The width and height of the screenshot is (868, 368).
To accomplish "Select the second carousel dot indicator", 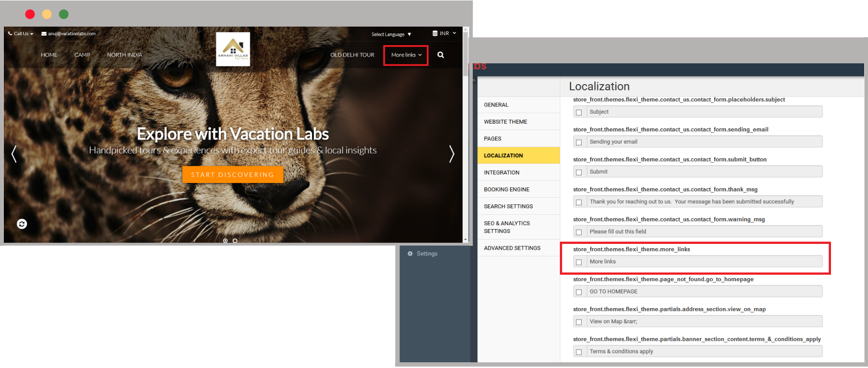I will point(235,241).
